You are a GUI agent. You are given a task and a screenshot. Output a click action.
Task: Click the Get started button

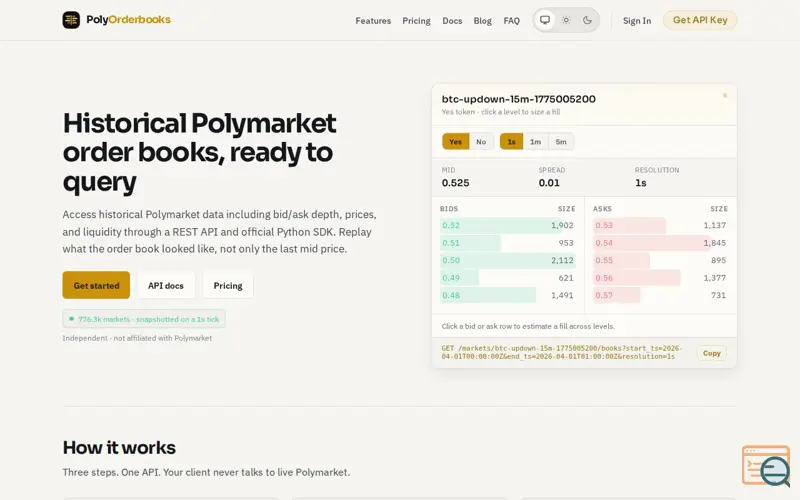96,285
